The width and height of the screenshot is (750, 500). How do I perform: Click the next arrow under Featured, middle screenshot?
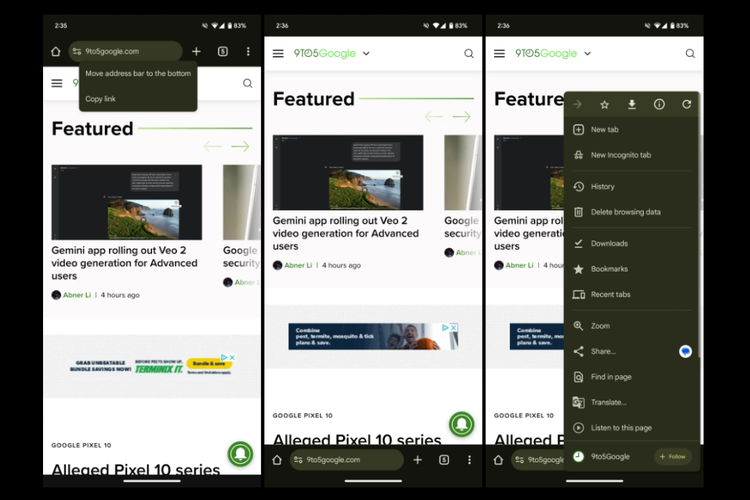click(462, 116)
